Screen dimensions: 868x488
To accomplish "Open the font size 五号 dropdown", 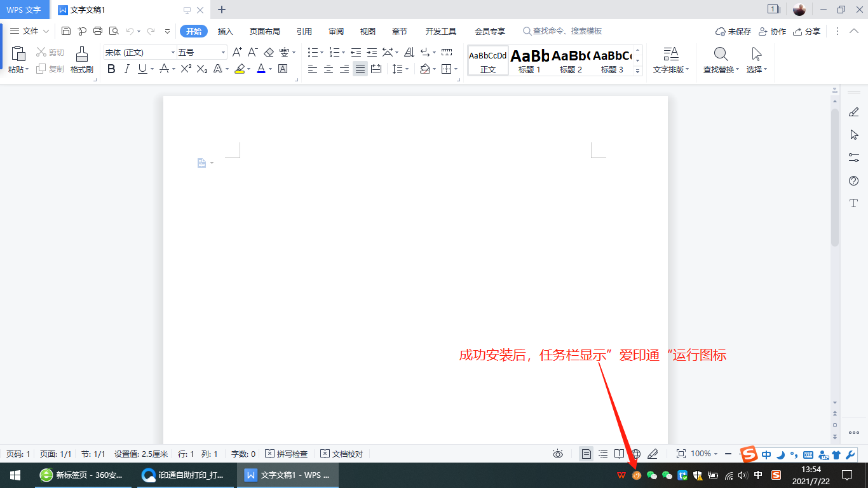I will pos(202,52).
